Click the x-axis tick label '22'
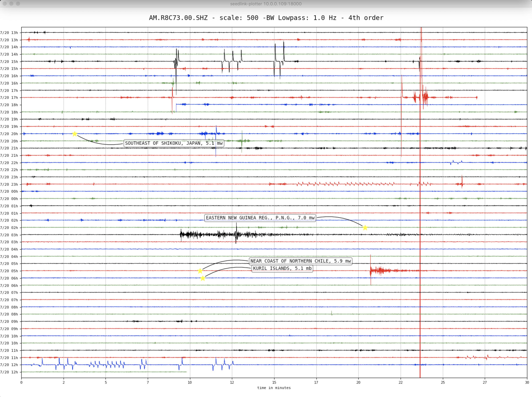The image size is (532, 397). 401,382
